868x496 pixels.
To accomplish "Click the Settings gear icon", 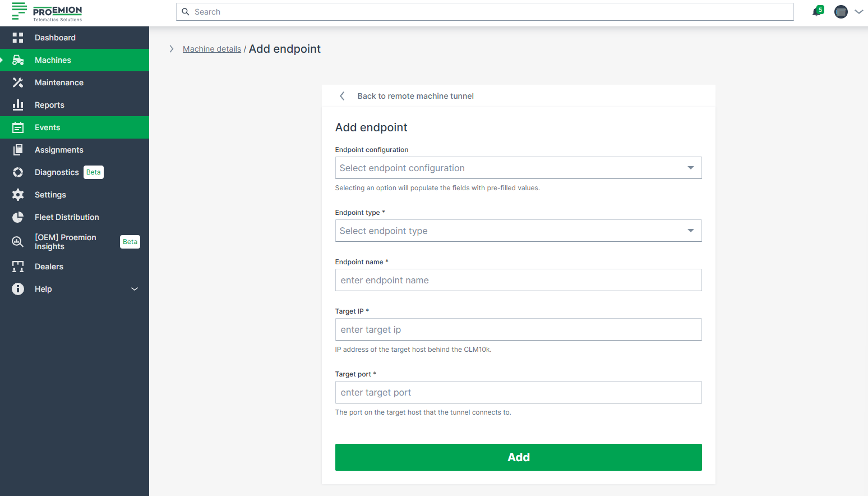I will [18, 195].
